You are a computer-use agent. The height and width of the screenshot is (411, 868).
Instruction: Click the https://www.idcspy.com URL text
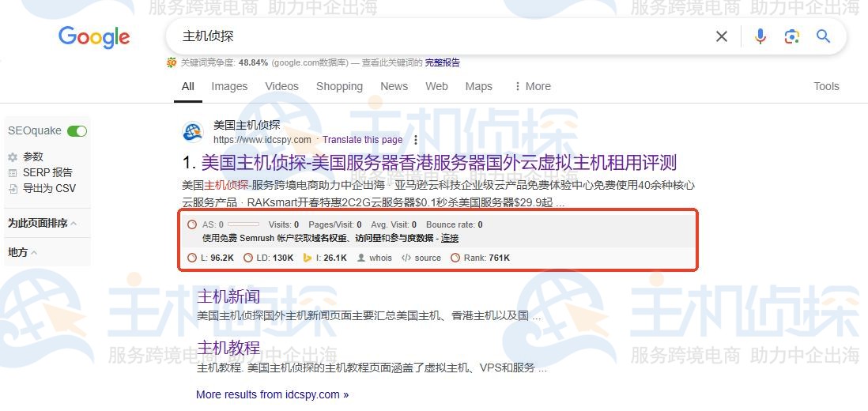[262, 140]
